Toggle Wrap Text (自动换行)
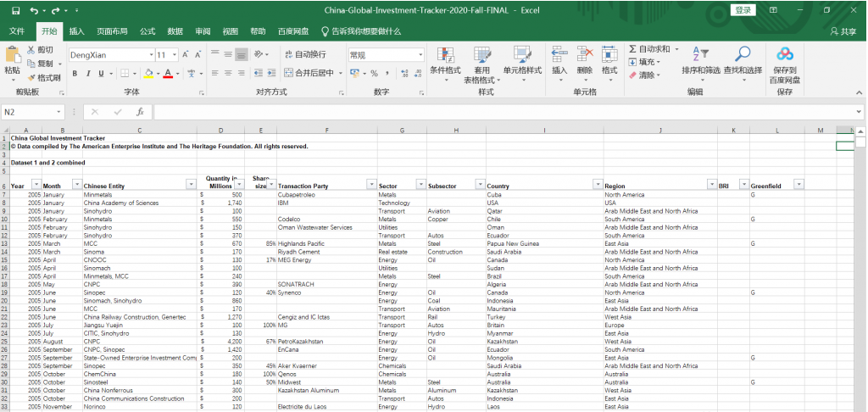This screenshot has width=868, height=412. [x=305, y=54]
